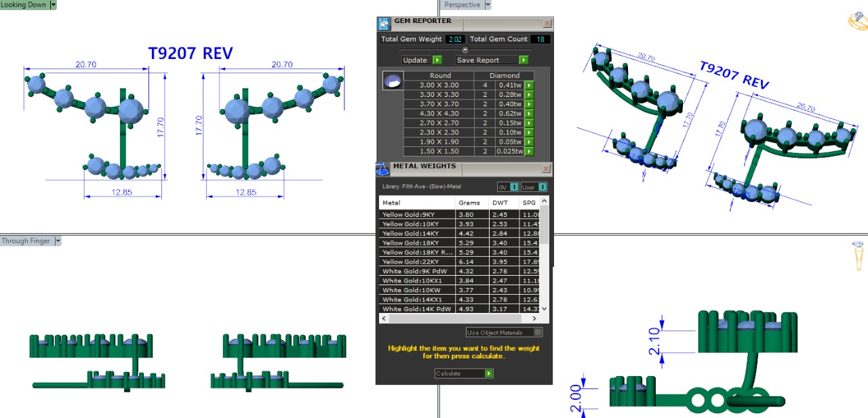The height and width of the screenshot is (418, 868).
Task: Click green arrow for 1.50 X 1.50 row
Action: click(529, 152)
